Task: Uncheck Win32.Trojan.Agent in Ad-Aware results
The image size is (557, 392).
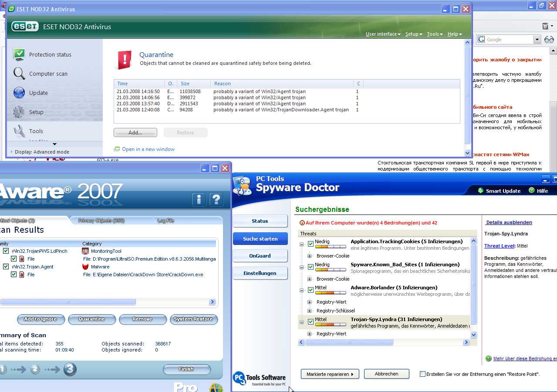Action: [6, 267]
